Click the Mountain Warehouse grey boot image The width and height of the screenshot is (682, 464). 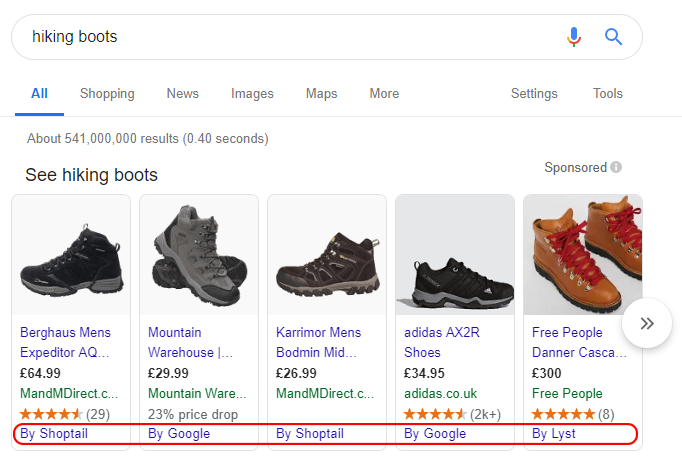[x=199, y=255]
